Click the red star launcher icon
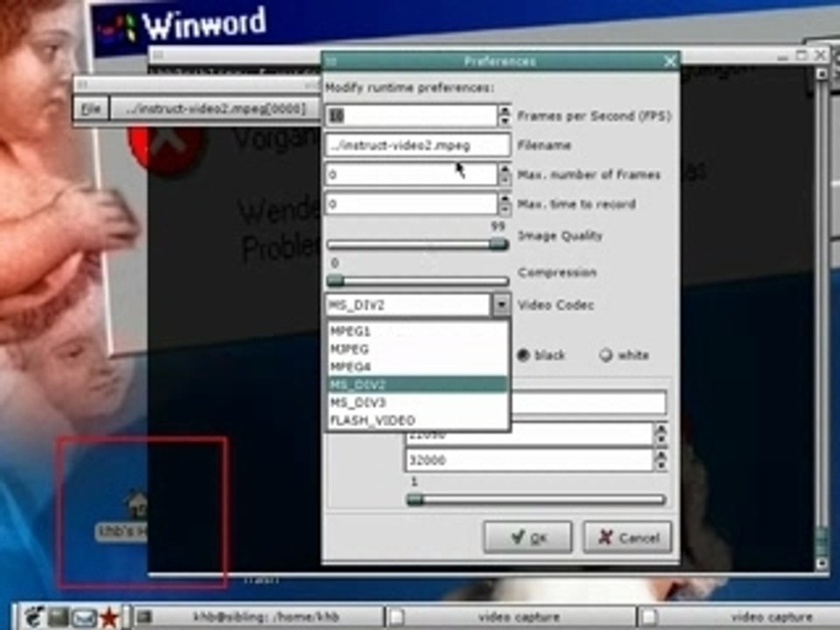Screen dimensions: 840x630 [x=108, y=618]
